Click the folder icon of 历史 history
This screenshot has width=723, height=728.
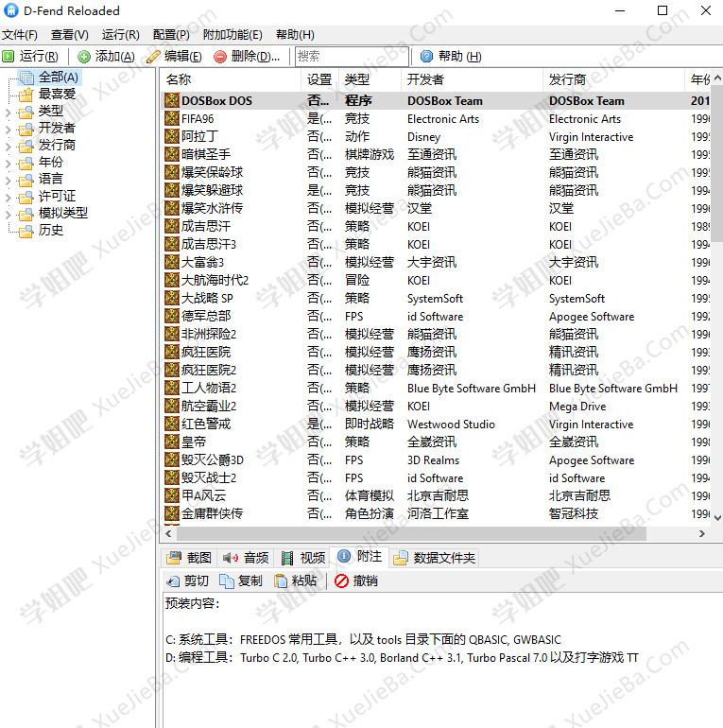[26, 231]
